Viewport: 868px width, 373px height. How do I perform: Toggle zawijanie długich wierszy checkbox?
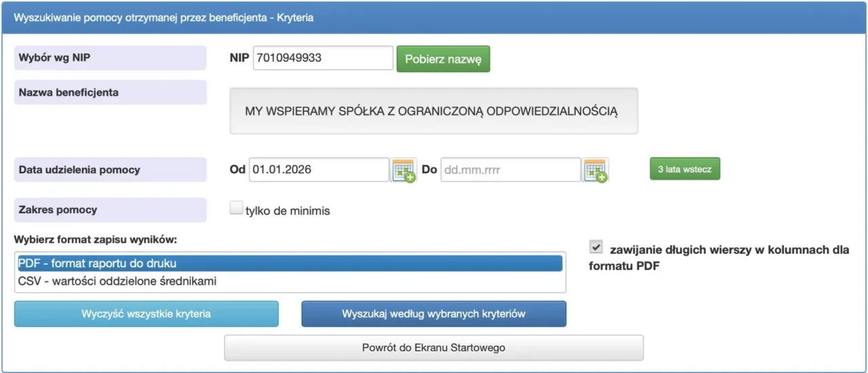click(596, 248)
